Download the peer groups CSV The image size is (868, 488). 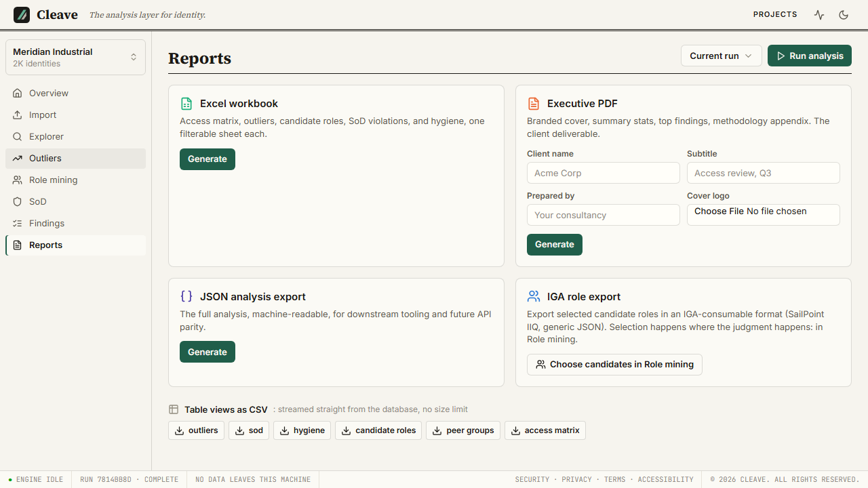tap(463, 430)
